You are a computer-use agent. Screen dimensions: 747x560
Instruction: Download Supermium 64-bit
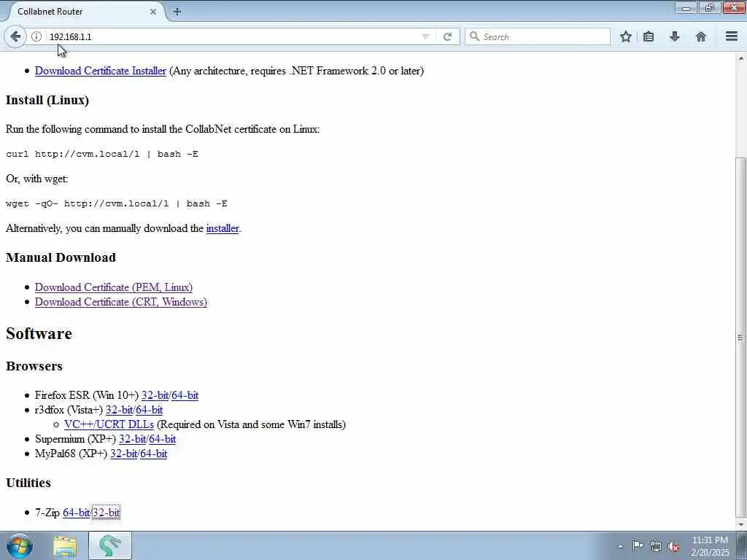(163, 439)
